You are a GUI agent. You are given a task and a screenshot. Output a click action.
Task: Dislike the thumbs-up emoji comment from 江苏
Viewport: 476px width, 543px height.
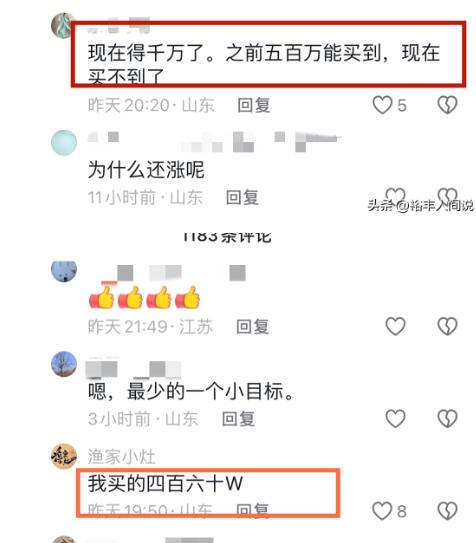447,326
